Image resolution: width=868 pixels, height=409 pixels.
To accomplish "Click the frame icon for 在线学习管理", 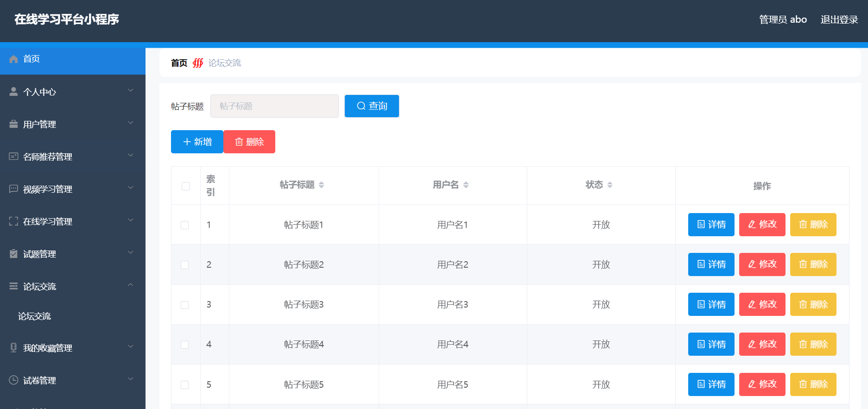I will point(13,221).
